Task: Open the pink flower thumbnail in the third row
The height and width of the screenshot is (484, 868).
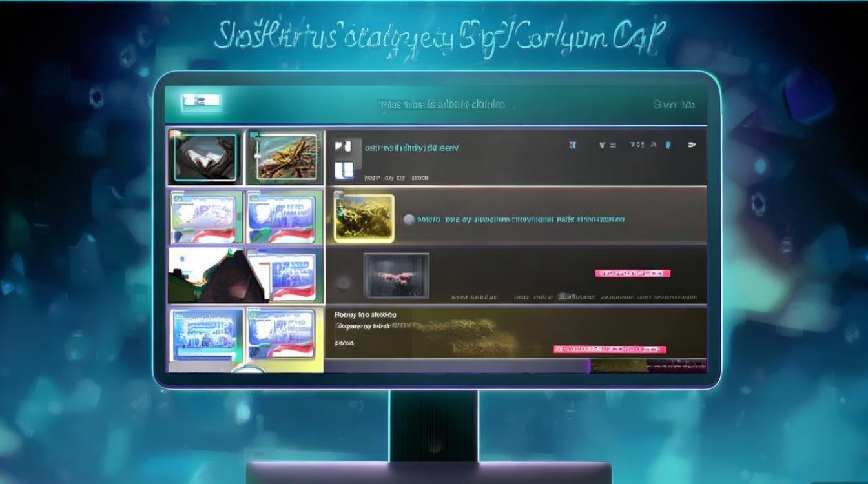Action: point(396,276)
